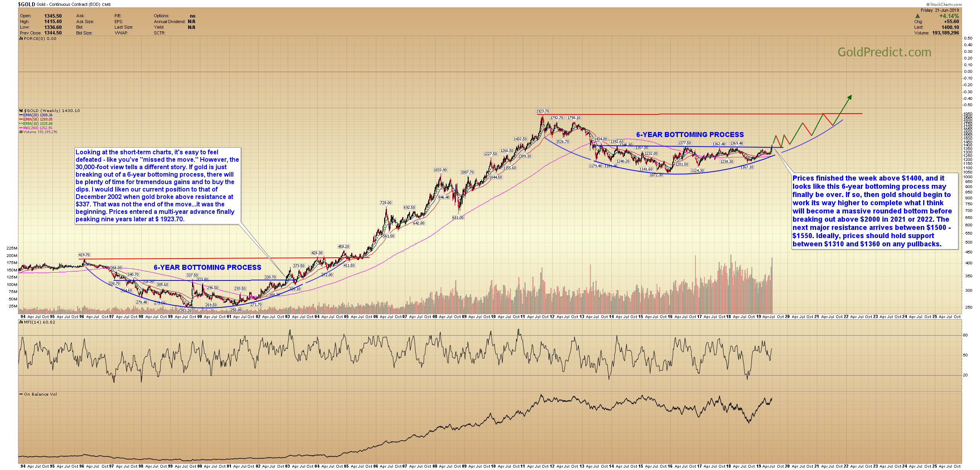Screen dimensions: 980x470
Task: Click the 'EPS:' label
Action: point(119,22)
